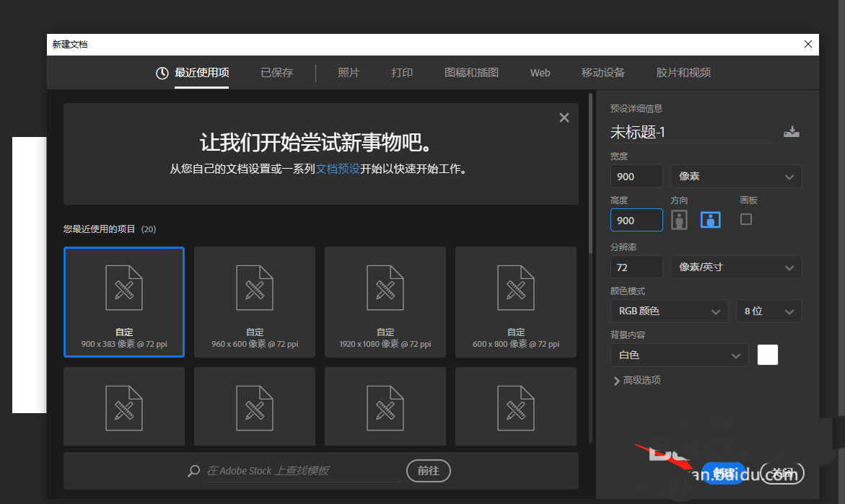Click the save preset icon next to 未标题-1
This screenshot has width=845, height=504.
(792, 131)
